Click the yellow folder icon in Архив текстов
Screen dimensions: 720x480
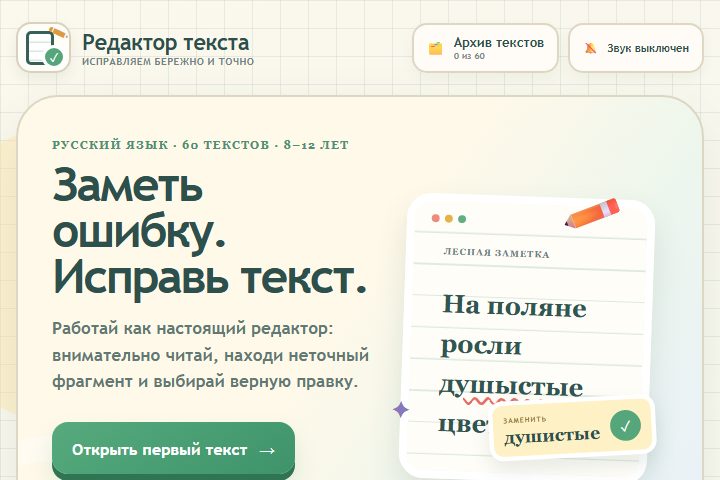pos(435,48)
